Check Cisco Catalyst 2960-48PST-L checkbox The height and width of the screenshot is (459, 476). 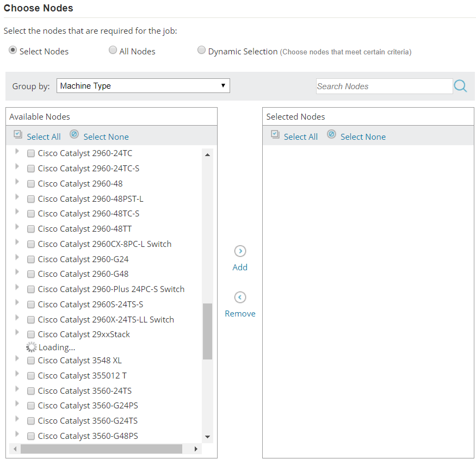[x=31, y=199]
